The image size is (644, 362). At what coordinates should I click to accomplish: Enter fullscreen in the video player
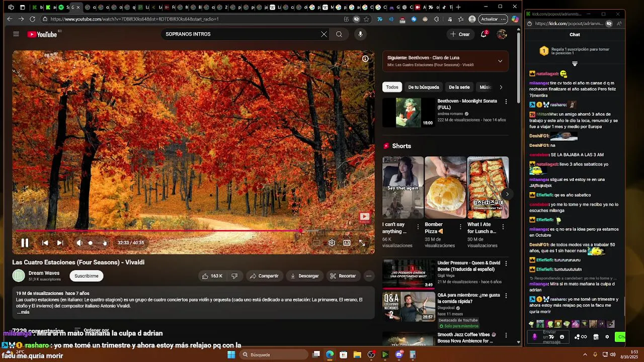(x=362, y=243)
